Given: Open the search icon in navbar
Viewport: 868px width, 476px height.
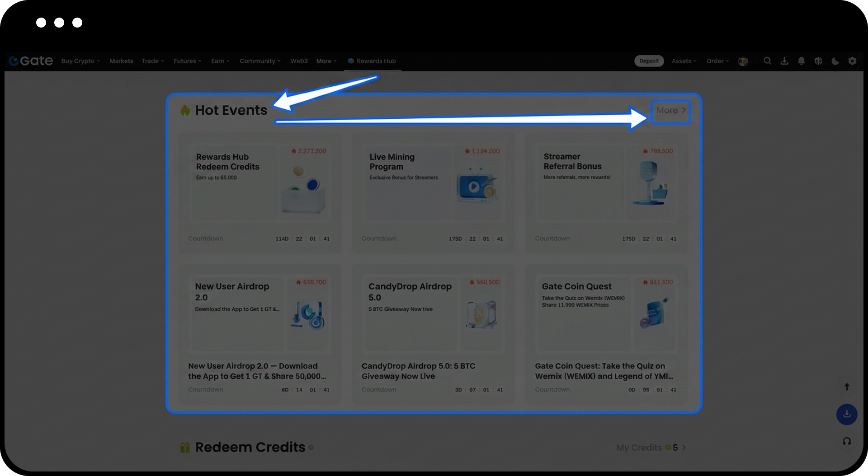Looking at the screenshot, I should [x=767, y=61].
